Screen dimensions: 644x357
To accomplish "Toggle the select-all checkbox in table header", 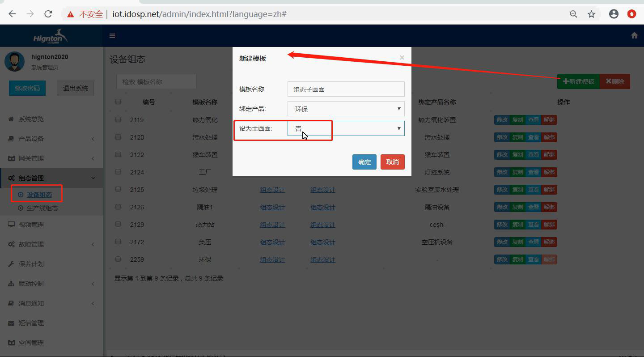I will pos(118,102).
